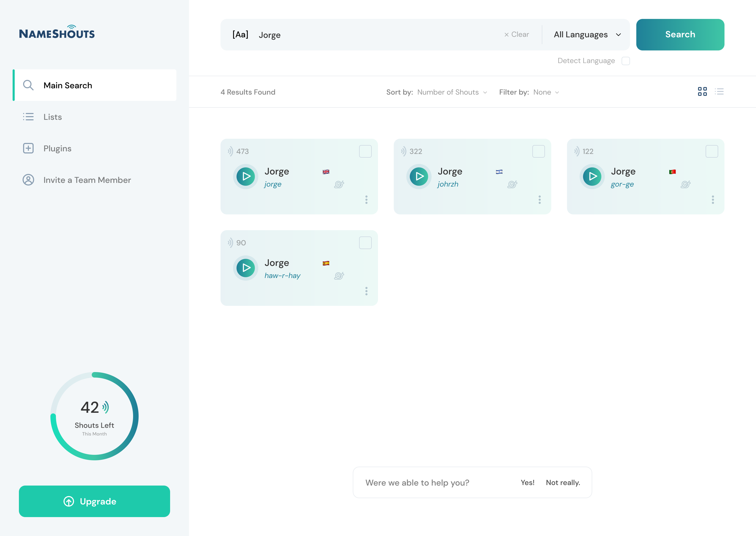This screenshot has height=536, width=756.
Task: Click the shout icon next to 322
Action: [x=403, y=151]
